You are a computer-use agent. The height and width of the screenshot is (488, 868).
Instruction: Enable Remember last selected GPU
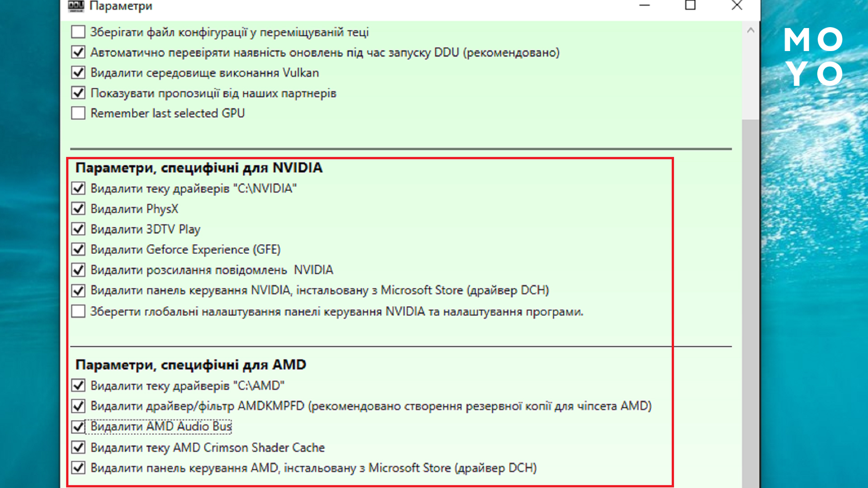click(x=78, y=113)
